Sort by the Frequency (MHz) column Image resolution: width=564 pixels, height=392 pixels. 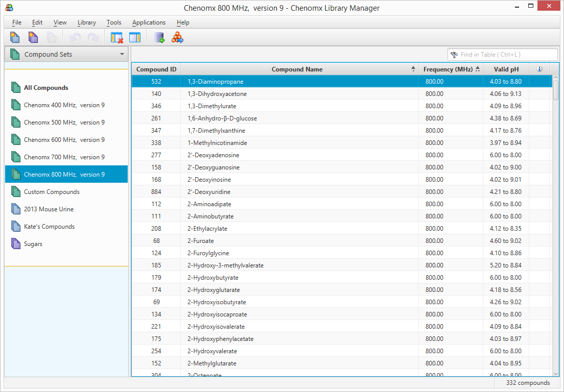point(451,69)
